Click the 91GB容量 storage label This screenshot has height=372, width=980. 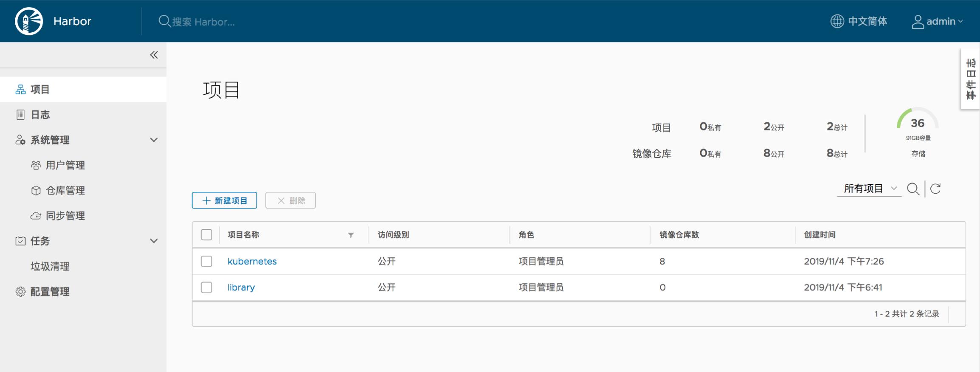(x=918, y=138)
